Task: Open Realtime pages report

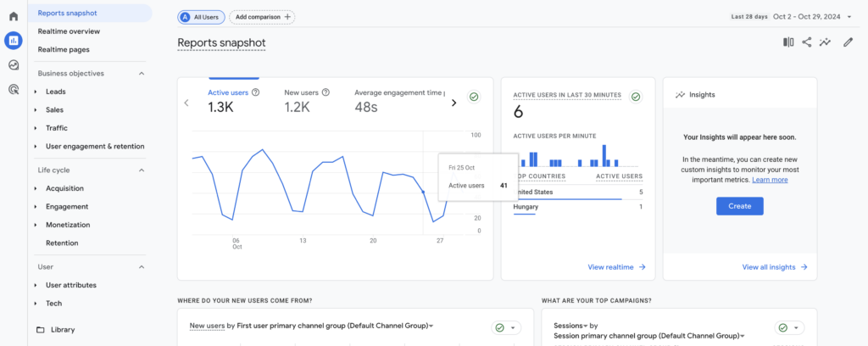Action: (x=64, y=49)
